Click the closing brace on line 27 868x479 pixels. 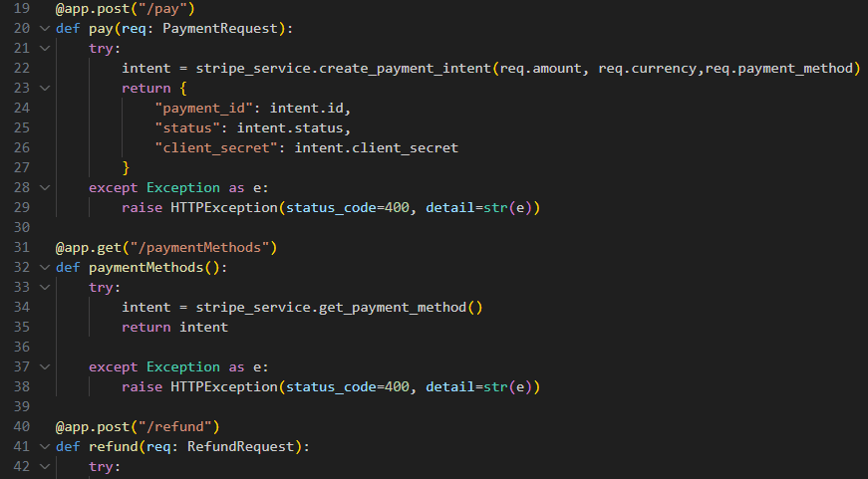(x=126, y=167)
